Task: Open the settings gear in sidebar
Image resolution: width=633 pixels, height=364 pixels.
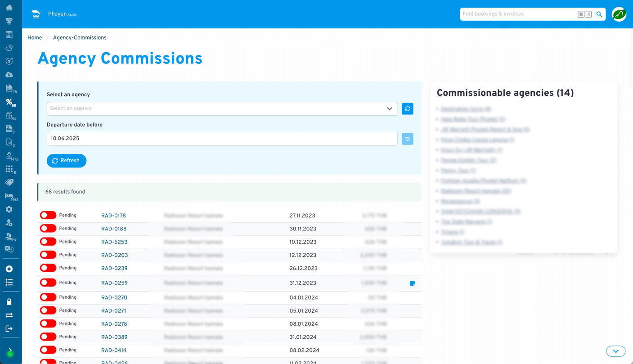Action: 9,209
